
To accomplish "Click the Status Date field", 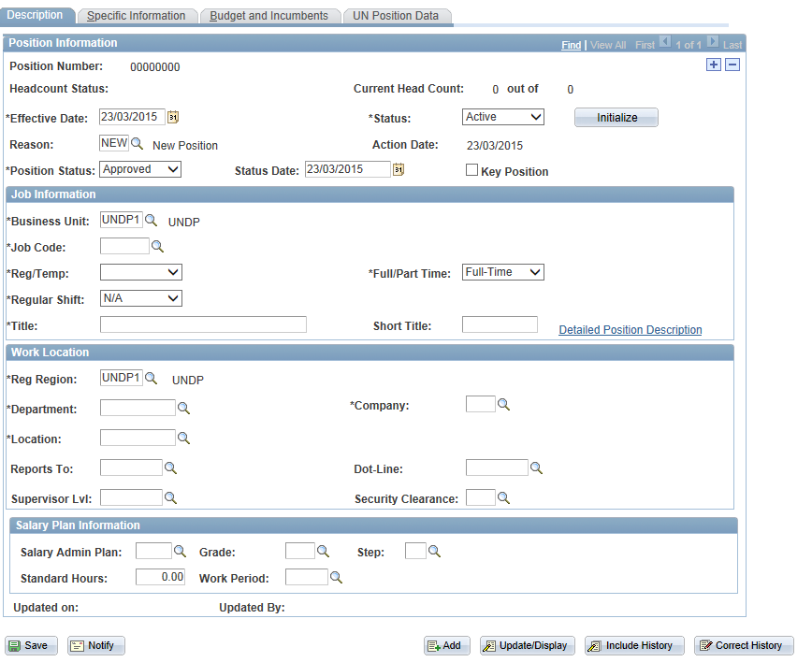I will pos(347,168).
